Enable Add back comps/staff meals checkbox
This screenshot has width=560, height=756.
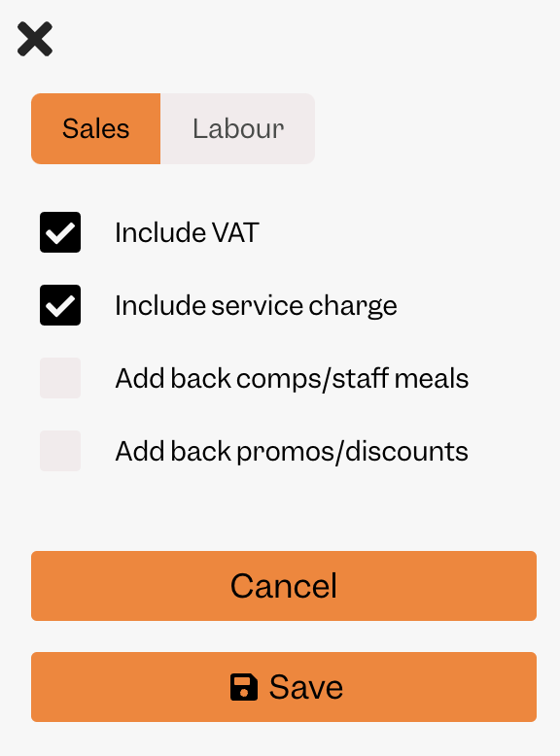click(x=60, y=378)
